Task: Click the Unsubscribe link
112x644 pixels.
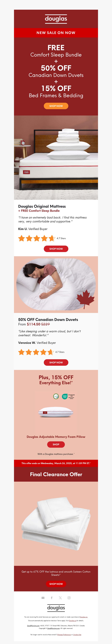Action: (x=77, y=634)
